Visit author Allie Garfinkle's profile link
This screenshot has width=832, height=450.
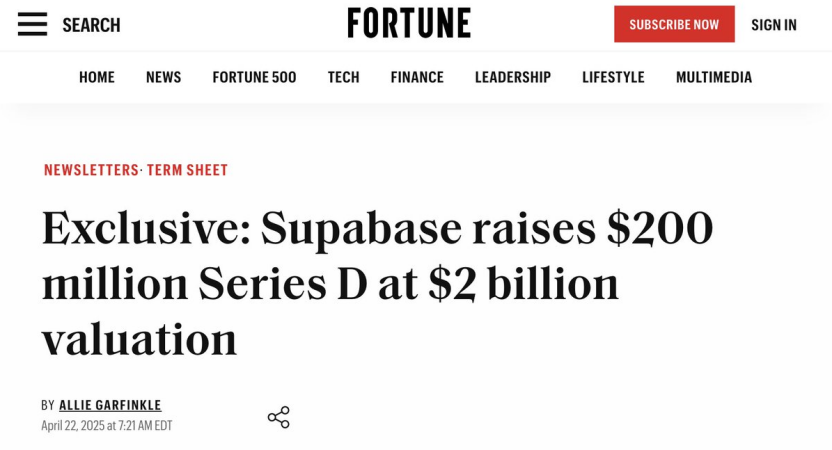point(110,405)
